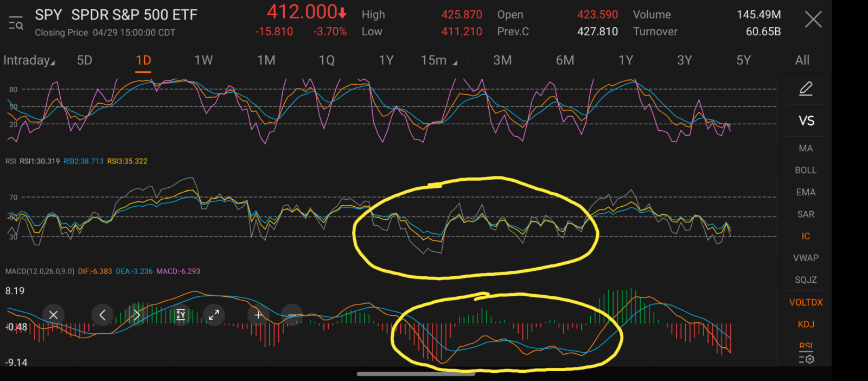868x381 pixels.
Task: Tap the Low value 411.210
Action: 462,31
